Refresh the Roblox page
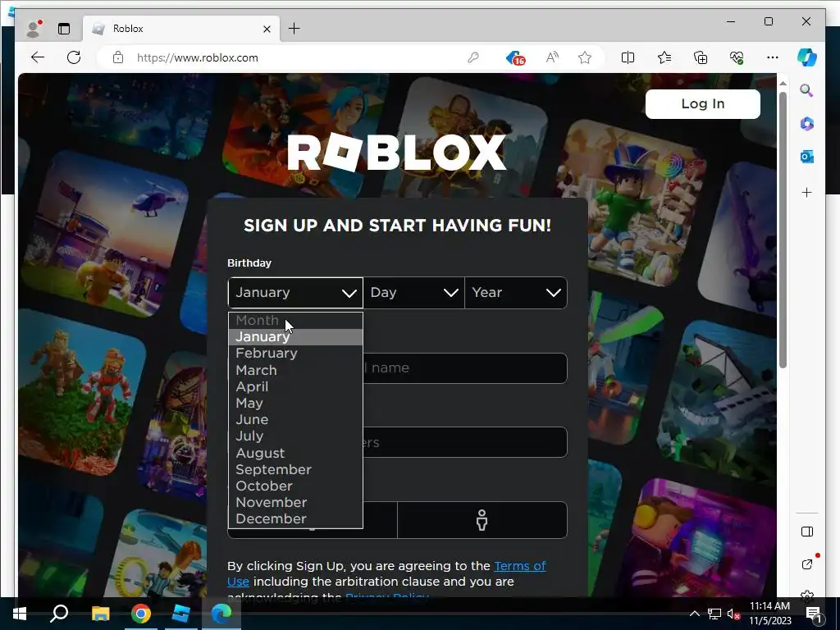The width and height of the screenshot is (840, 630). (74, 57)
